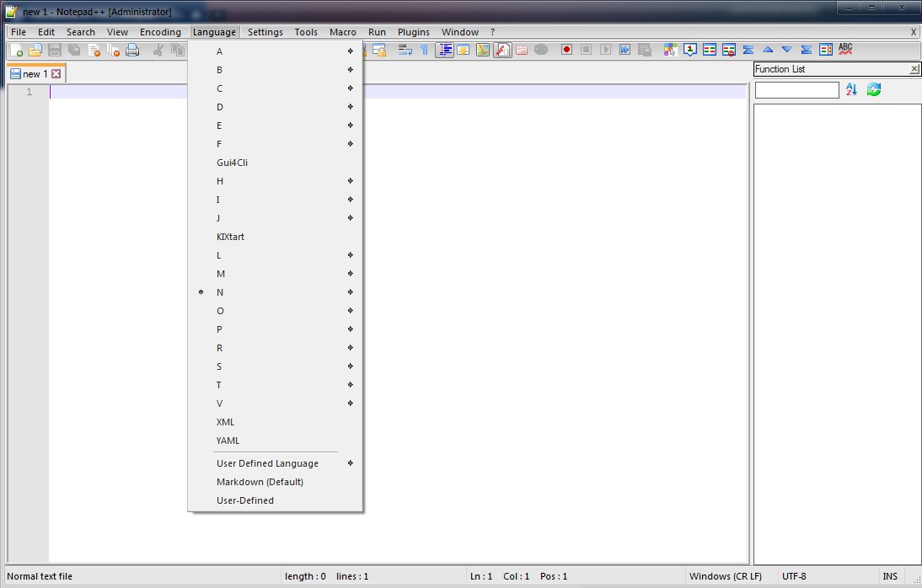This screenshot has width=922, height=588.
Task: Click the Save All icon
Action: click(74, 50)
